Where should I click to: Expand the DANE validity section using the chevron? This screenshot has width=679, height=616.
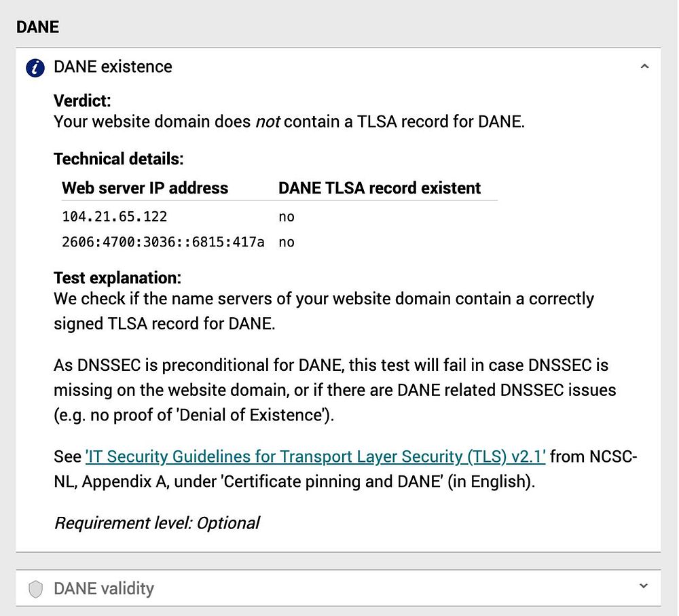point(644,586)
